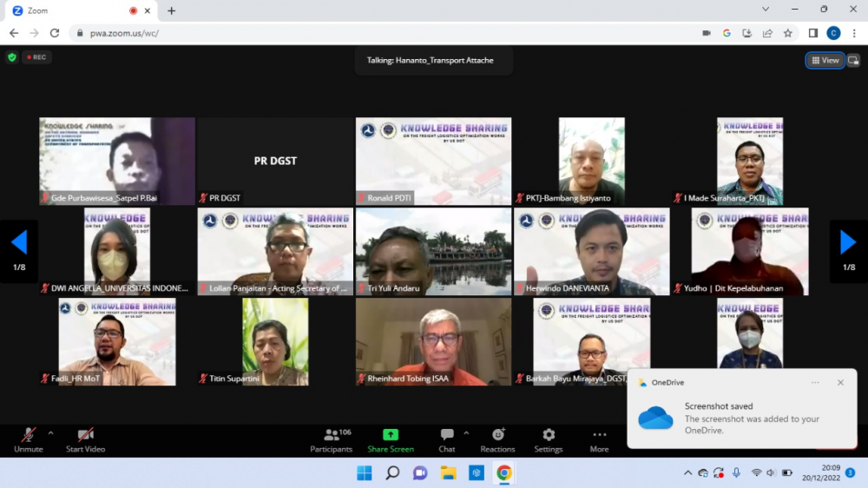
Task: Go forward in browser
Action: [x=35, y=33]
